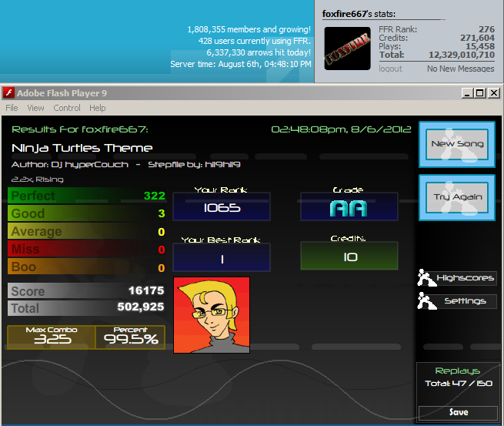Screen dimensions: 504x426
Task: Click the New Song button
Action: (457, 145)
